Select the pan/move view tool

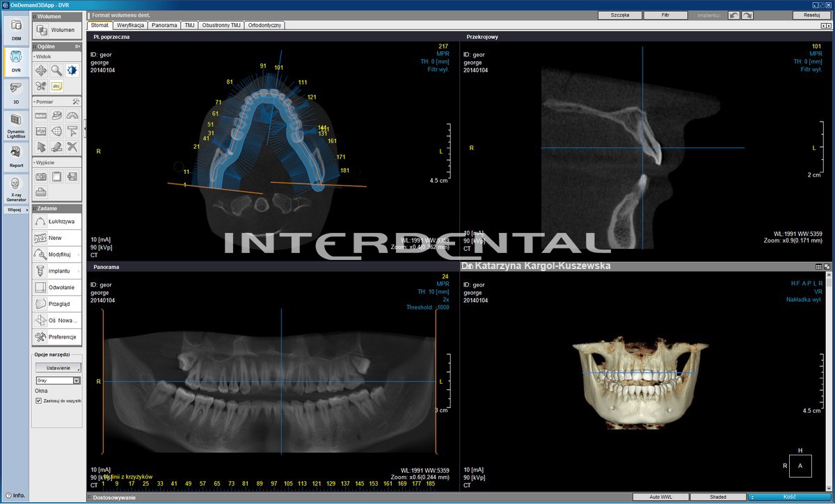pyautogui.click(x=41, y=70)
